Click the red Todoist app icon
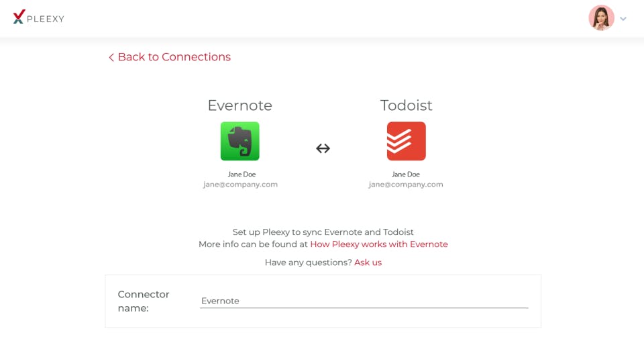This screenshot has height=339, width=644. (x=406, y=141)
